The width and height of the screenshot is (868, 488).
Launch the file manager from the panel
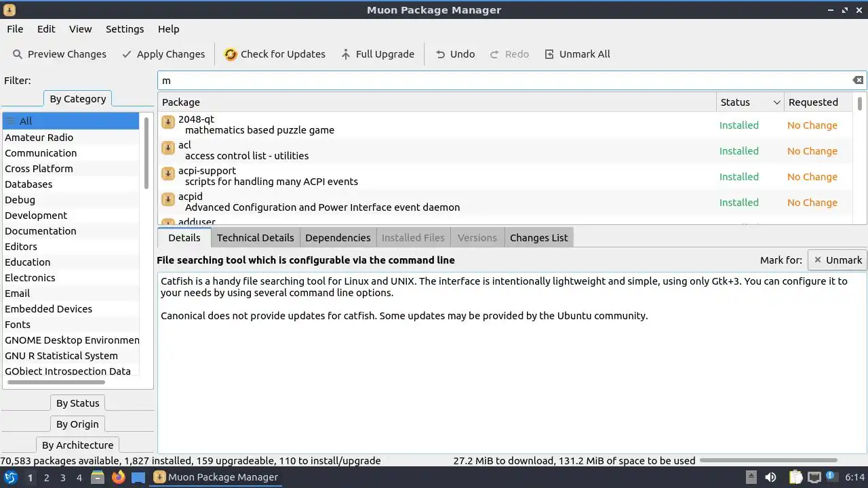(x=98, y=477)
